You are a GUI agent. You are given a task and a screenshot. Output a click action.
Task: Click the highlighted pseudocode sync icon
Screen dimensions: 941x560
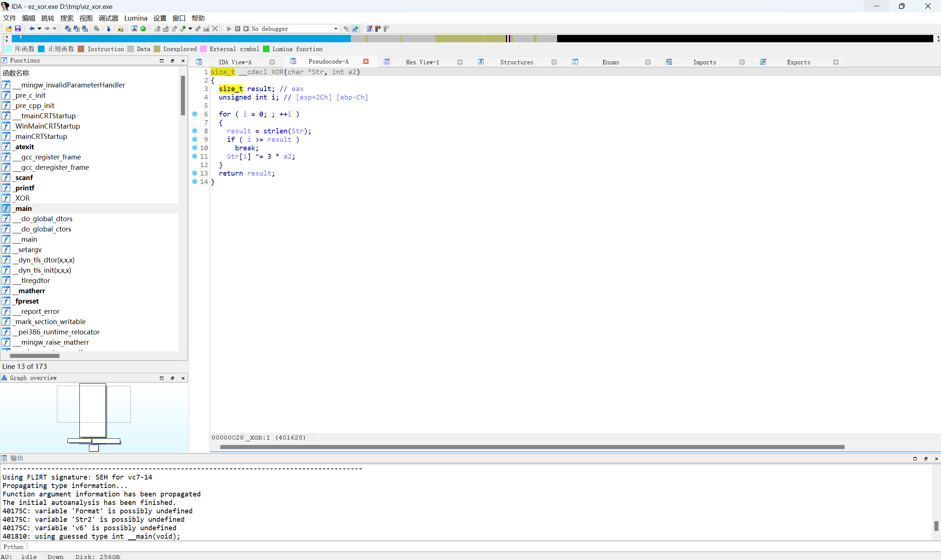355,29
